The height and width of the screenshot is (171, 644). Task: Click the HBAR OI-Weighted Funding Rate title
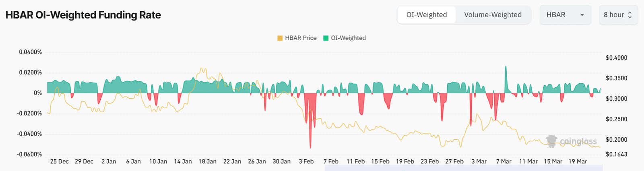coord(83,15)
